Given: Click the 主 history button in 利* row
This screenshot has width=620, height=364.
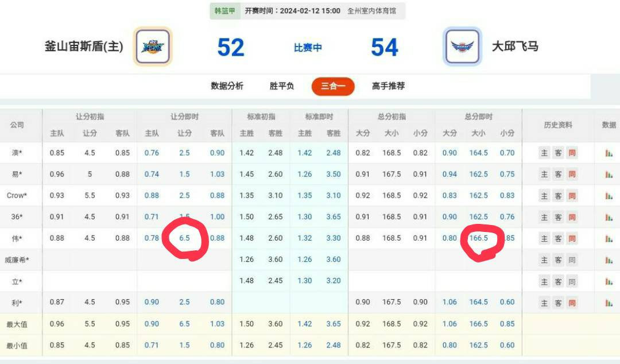Looking at the screenshot, I should point(544,303).
